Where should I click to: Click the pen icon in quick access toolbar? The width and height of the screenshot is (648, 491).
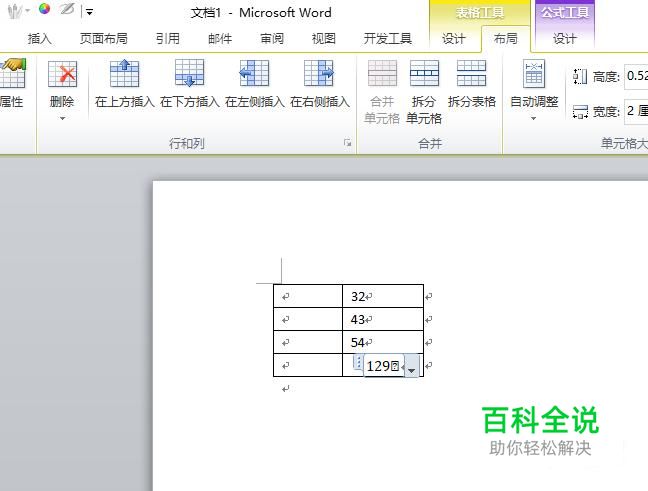tap(67, 9)
